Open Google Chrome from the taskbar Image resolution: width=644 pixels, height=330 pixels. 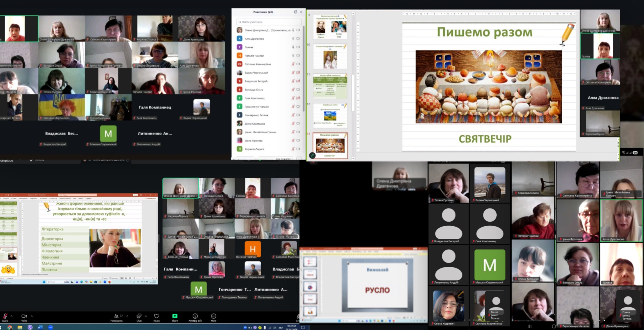pyautogui.click(x=10, y=327)
